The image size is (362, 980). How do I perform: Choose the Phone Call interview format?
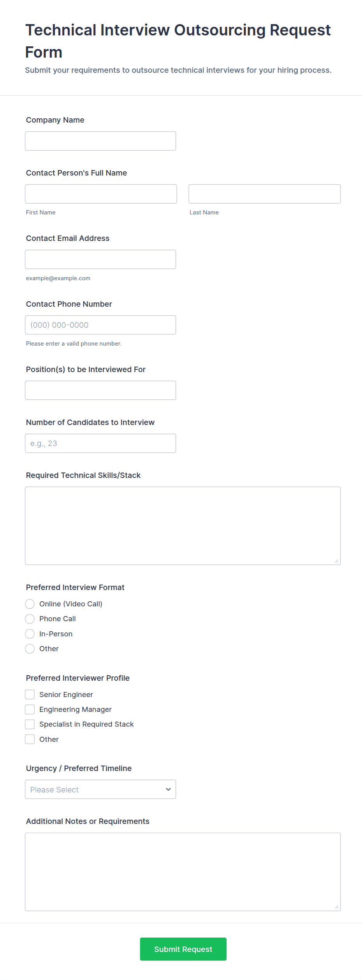(30, 619)
